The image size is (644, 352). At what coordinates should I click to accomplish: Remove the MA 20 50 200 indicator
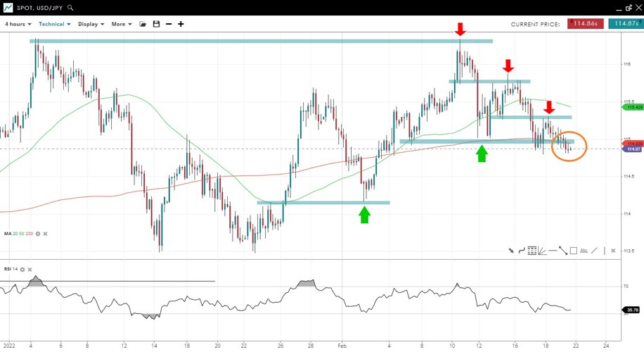pos(46,234)
